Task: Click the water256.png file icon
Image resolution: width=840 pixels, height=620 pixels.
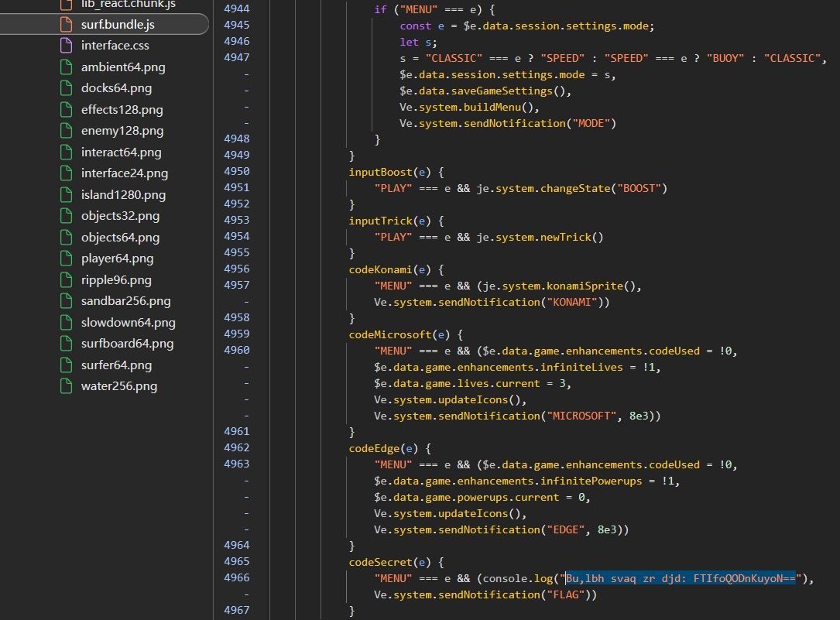Action: 66,386
